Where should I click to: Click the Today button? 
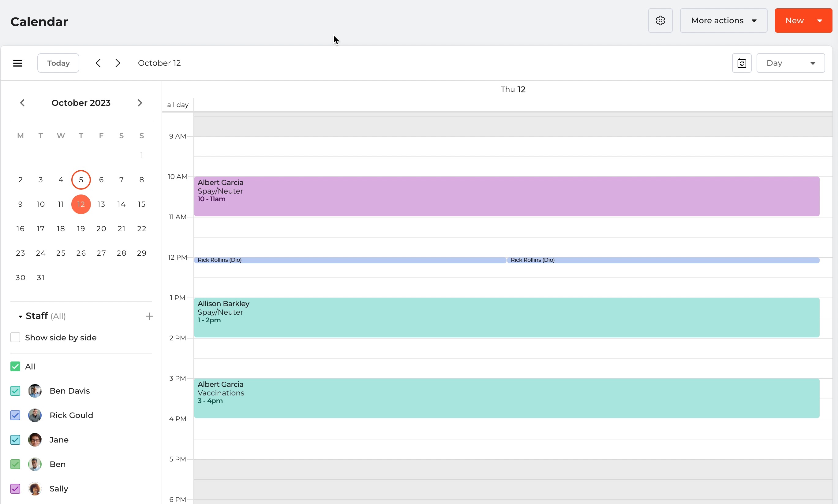[58, 63]
